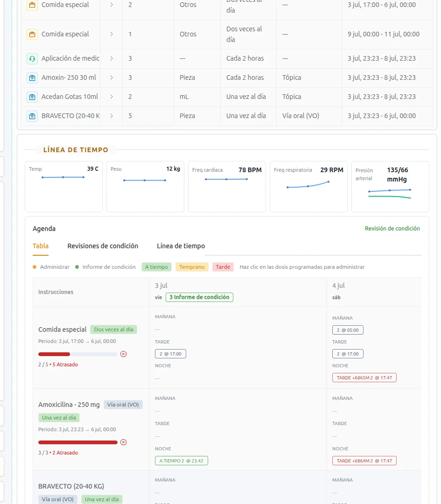Open the 3 Informe de condición badge
The height and width of the screenshot is (504, 441).
(199, 297)
